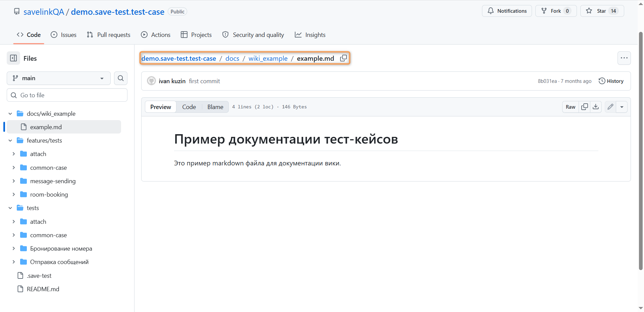Screen dimensions: 644x312
Task: Click the fork count 0
Action: (567, 11)
